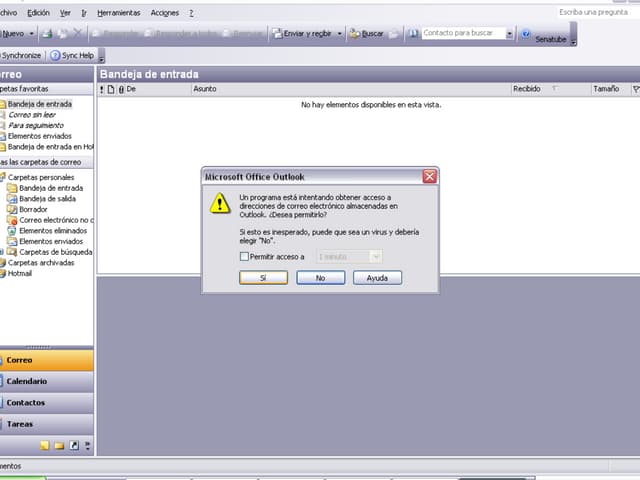Open the 1 minuto duration dropdown
Image resolution: width=640 pixels, height=480 pixels.
tap(376, 257)
